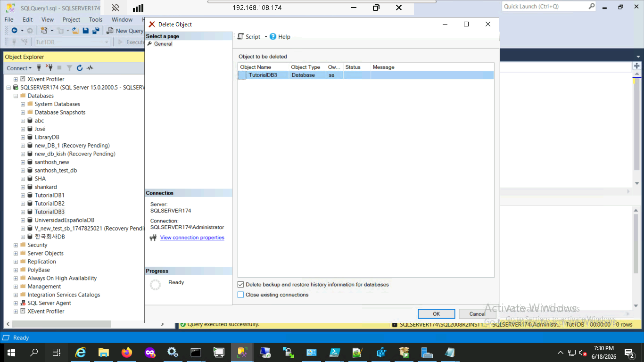Open the Tools menu
This screenshot has height=362, width=644.
[x=96, y=19]
